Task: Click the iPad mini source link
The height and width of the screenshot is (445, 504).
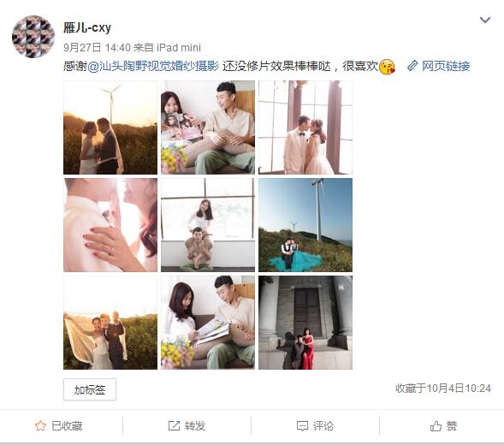Action: click(178, 48)
